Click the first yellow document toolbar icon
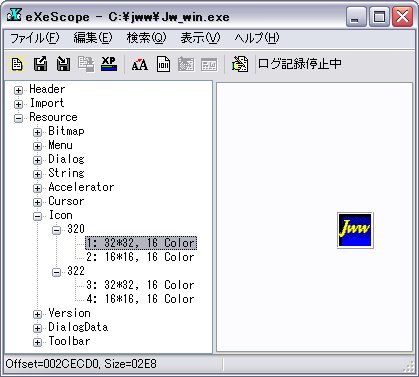The width and height of the screenshot is (419, 377). pyautogui.click(x=17, y=64)
